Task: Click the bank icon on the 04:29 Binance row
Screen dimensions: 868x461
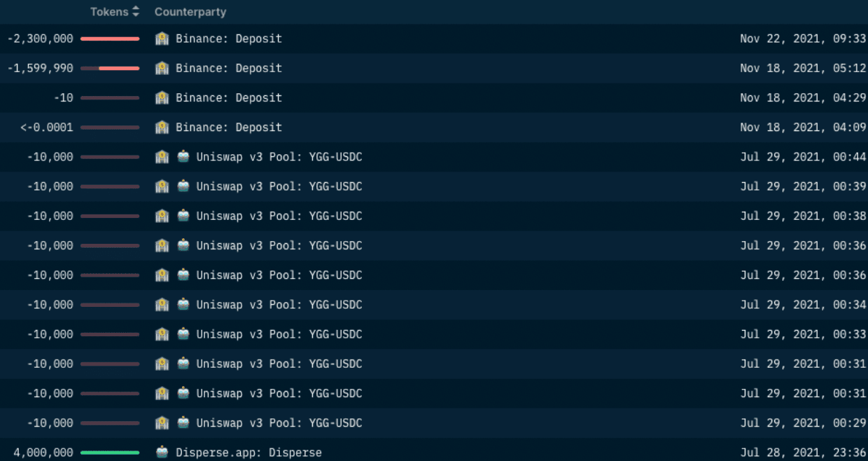Action: tap(162, 98)
